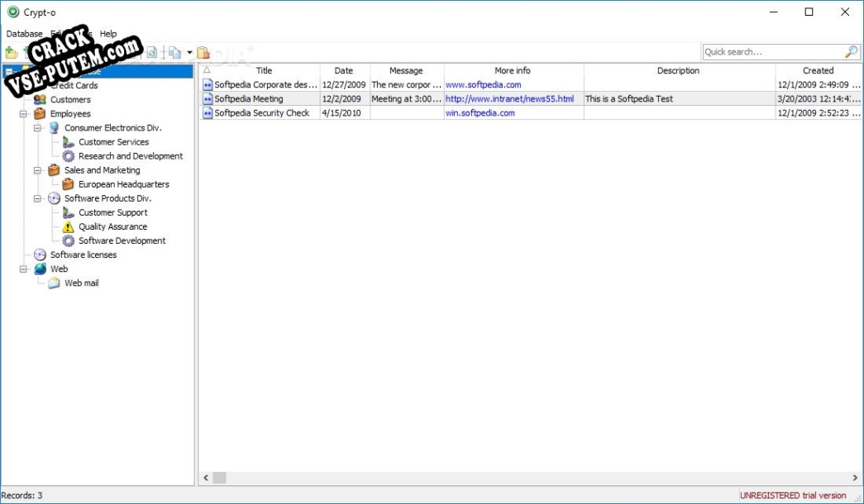Collapse the Sales and Marketing node
The height and width of the screenshot is (504, 864).
[x=37, y=171]
